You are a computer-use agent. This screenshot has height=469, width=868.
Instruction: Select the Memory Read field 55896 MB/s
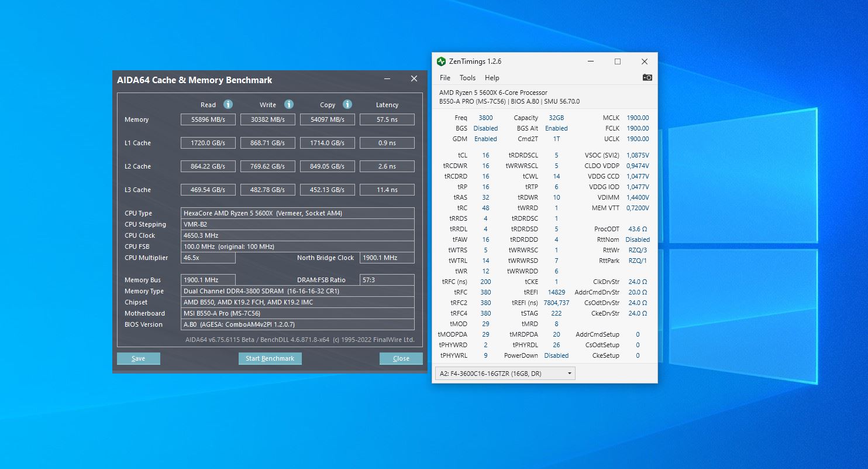[208, 119]
